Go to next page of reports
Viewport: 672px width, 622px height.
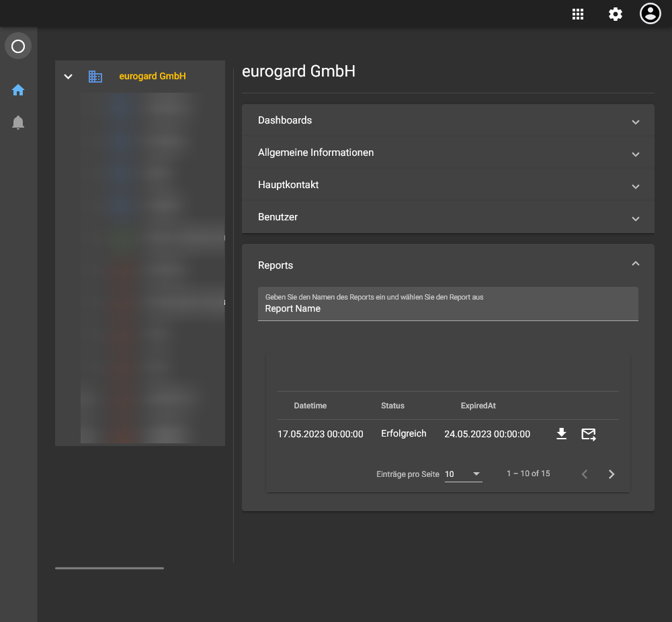coord(611,474)
